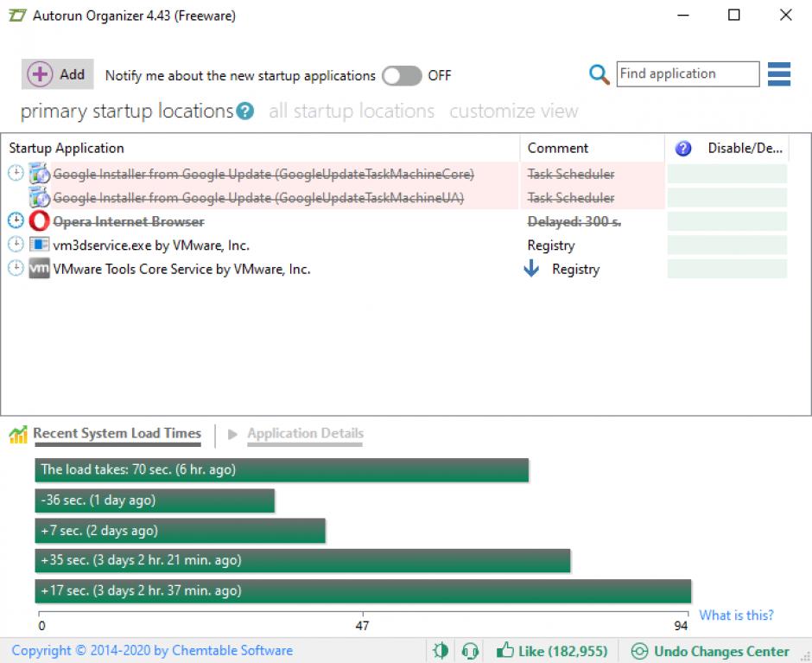The height and width of the screenshot is (663, 812).
Task: Switch to all startup locations tab
Action: tap(351, 111)
